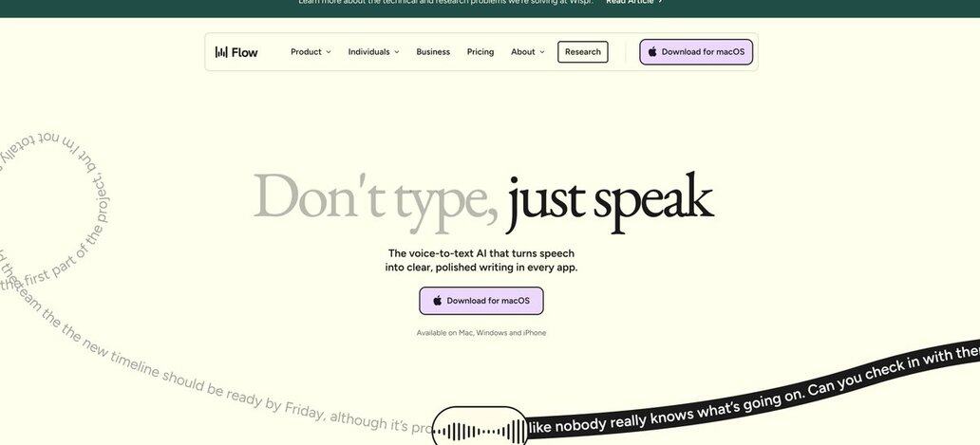Click the Research button in navbar
980x445 pixels.
[582, 52]
